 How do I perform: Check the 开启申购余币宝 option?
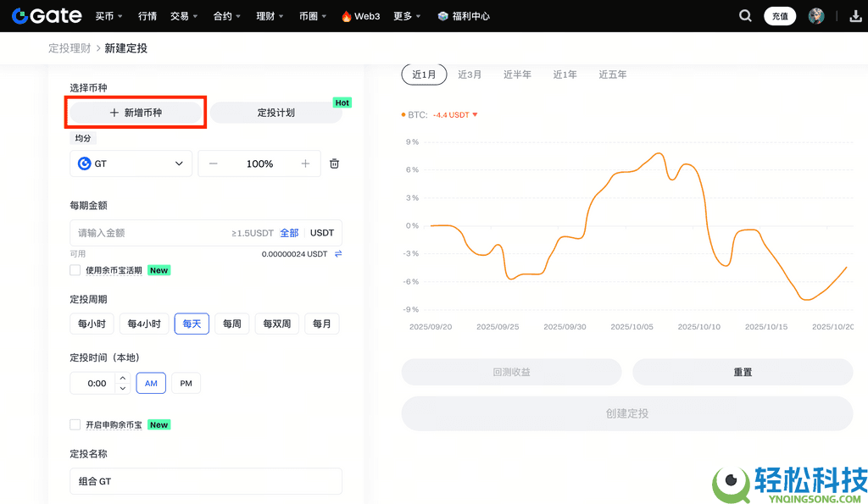tap(75, 424)
